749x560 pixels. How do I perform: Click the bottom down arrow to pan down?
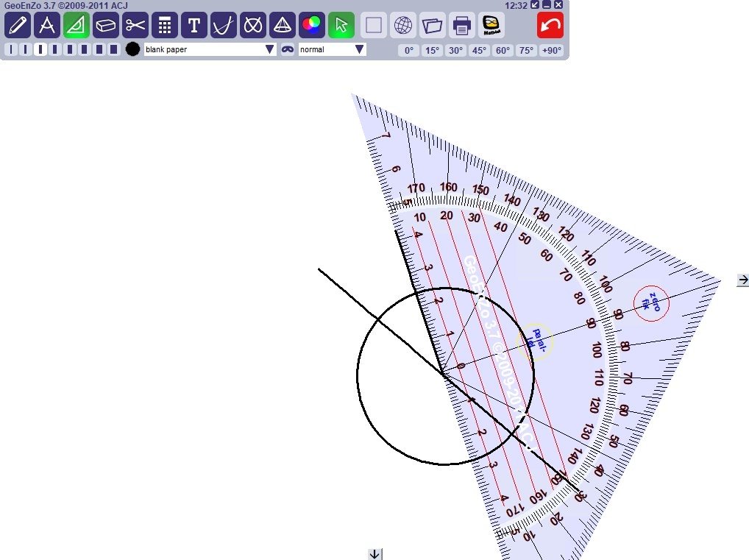pyautogui.click(x=375, y=554)
